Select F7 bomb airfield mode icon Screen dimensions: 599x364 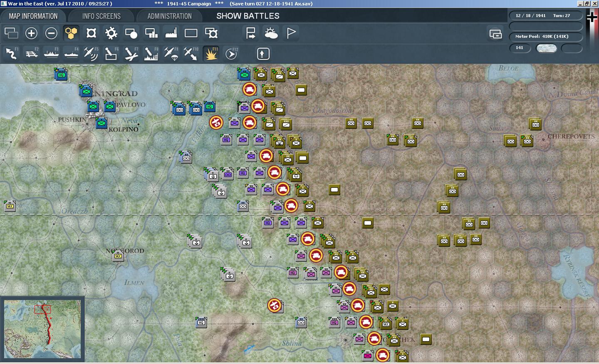click(x=131, y=54)
